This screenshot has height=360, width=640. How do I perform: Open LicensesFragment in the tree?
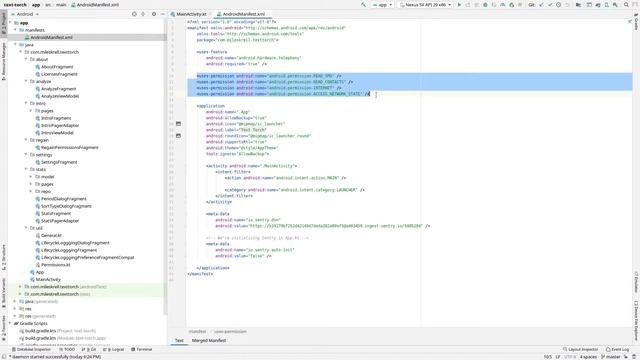(x=59, y=74)
